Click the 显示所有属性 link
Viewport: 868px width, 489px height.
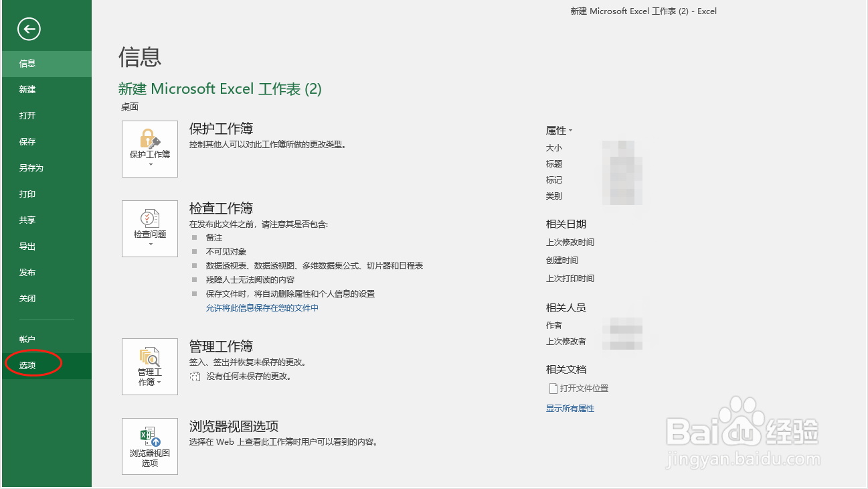tap(570, 409)
